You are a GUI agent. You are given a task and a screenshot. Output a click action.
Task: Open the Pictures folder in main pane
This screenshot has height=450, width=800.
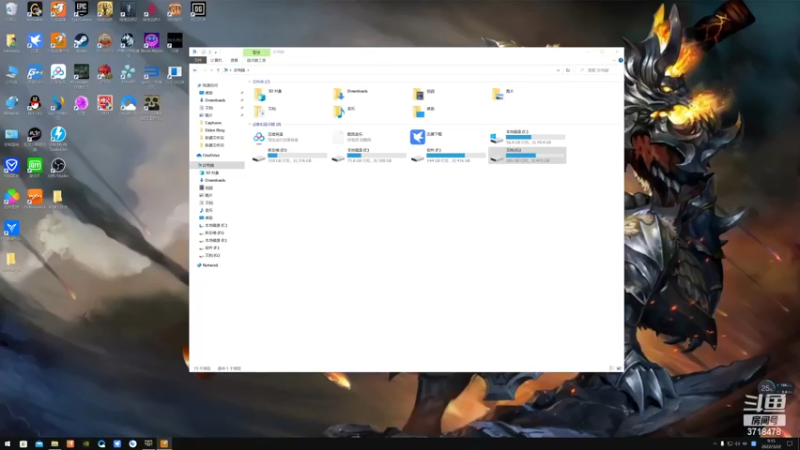tap(504, 94)
